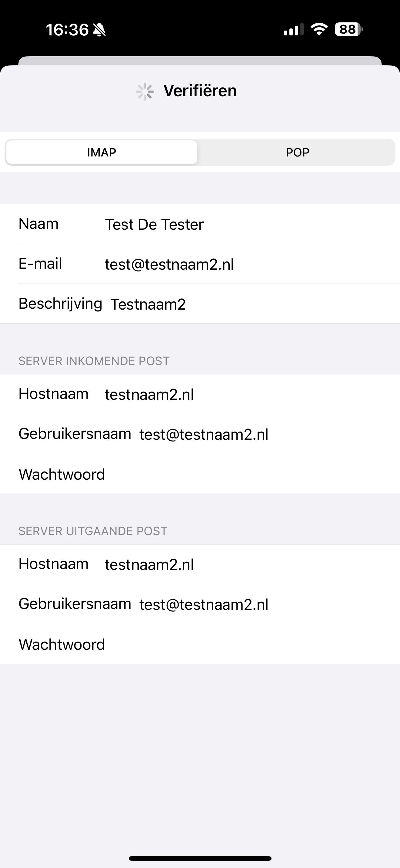Select the IMAP account type

pos(102,152)
